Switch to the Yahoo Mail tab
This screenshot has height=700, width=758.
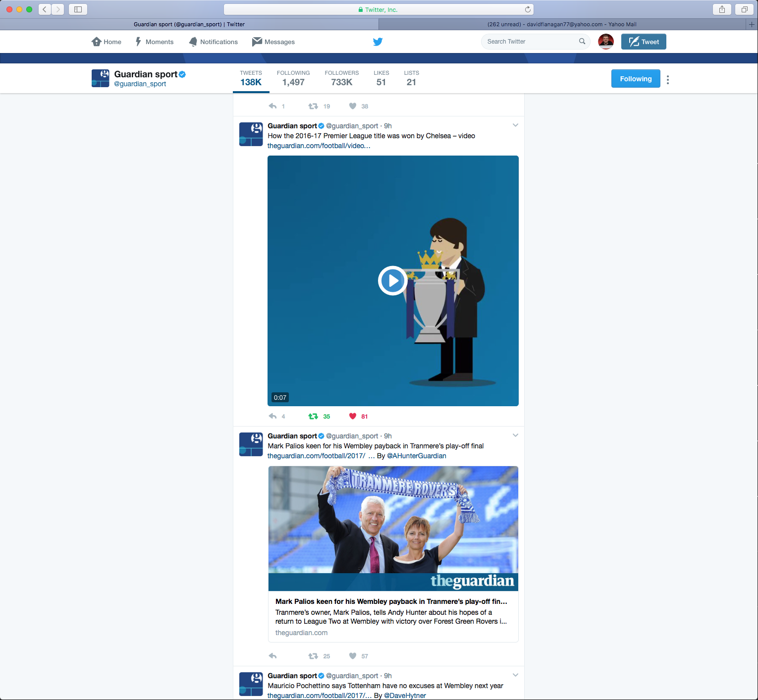point(562,24)
